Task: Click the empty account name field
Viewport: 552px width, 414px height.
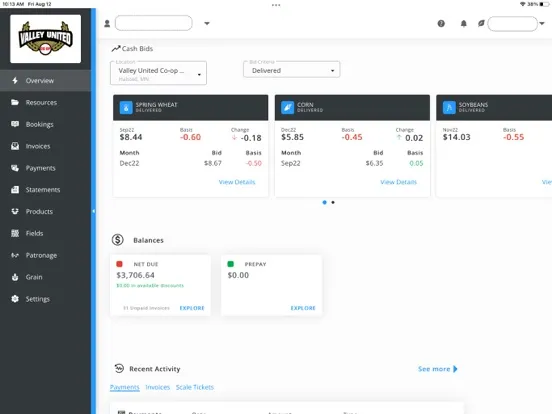Action: (153, 23)
